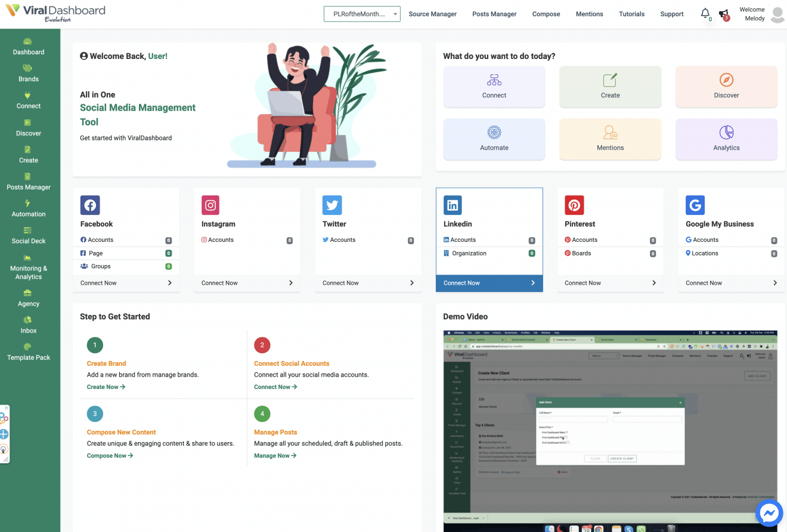Open Mentions in the top menu
The height and width of the screenshot is (532, 787).
click(x=590, y=14)
